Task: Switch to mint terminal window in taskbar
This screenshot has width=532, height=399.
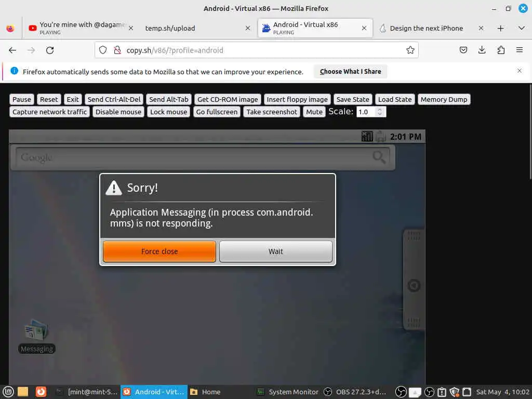Action: coord(87,392)
